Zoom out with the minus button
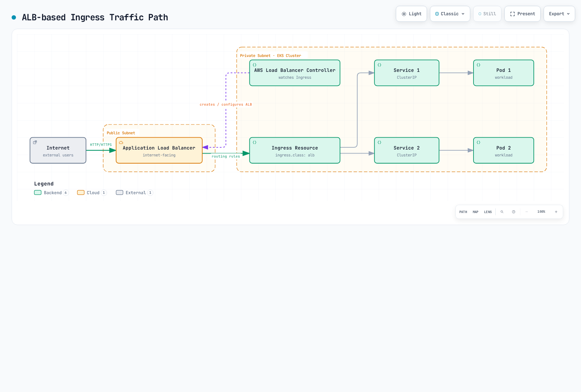581x392 pixels. (x=527, y=212)
